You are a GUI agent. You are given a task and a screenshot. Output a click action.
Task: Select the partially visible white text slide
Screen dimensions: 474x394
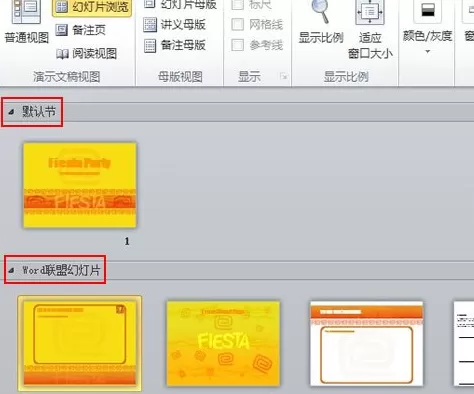pos(464,344)
